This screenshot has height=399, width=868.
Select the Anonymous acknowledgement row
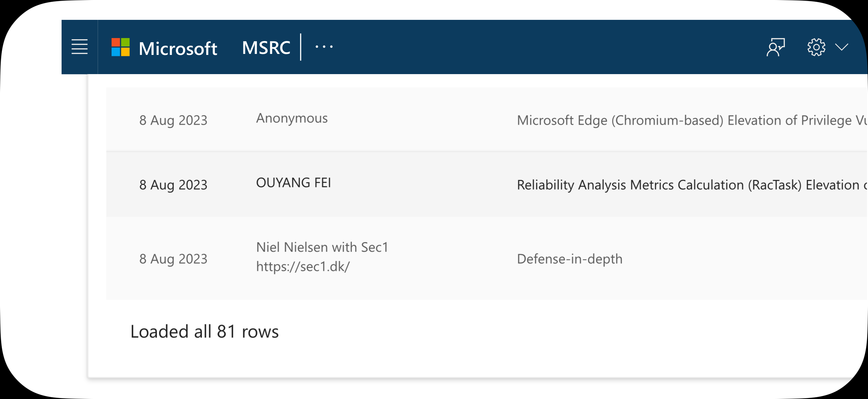click(487, 119)
